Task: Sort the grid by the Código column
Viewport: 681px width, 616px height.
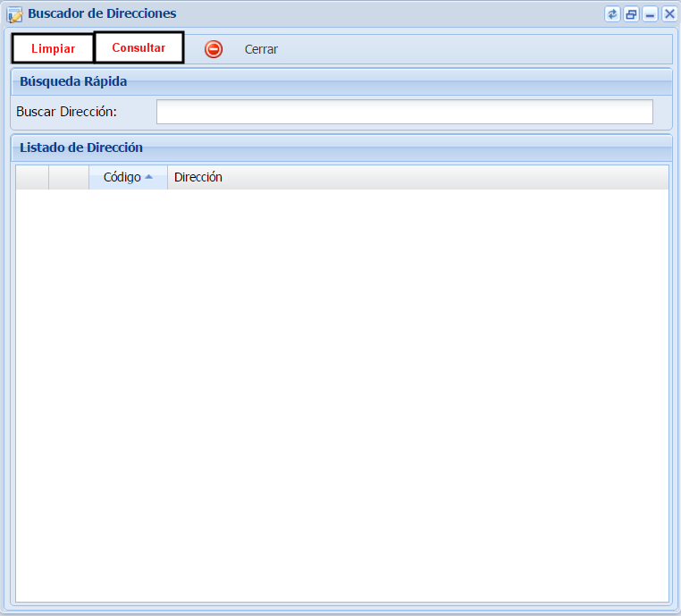Action: 122,177
